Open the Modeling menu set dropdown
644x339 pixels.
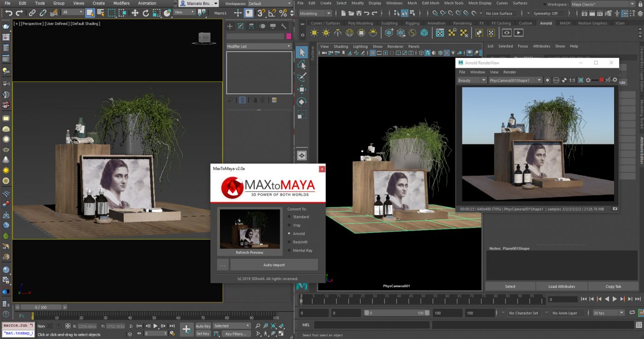[315, 13]
